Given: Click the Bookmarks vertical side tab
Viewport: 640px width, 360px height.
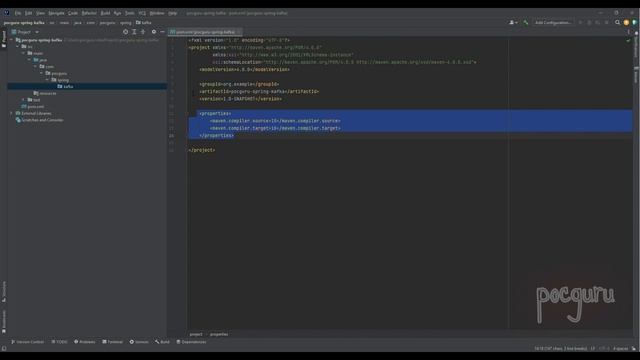Looking at the screenshot, I should [x=4, y=321].
